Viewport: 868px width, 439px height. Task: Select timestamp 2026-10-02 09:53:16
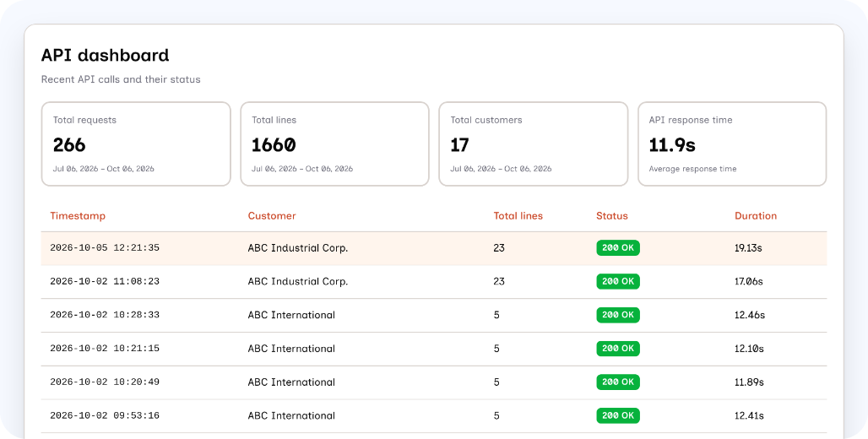(105, 415)
